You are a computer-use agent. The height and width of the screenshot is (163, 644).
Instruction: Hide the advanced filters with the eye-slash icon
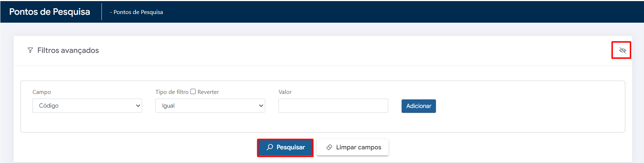pos(622,50)
